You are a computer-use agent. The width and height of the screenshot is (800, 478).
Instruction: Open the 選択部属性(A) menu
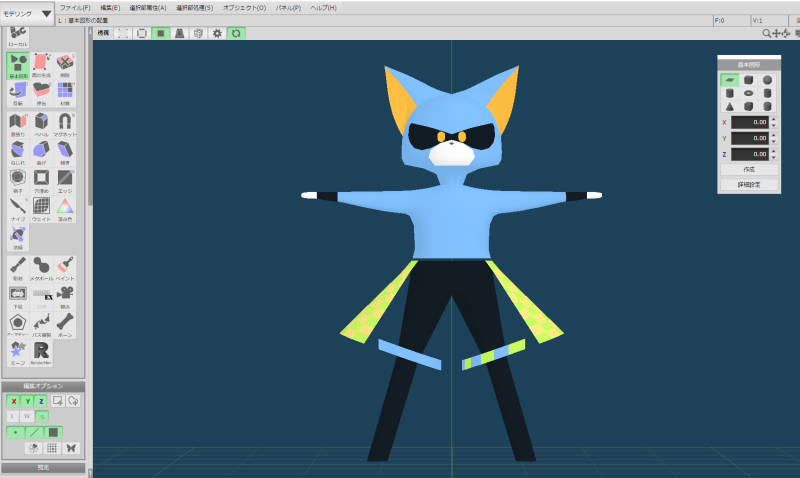(x=147, y=8)
